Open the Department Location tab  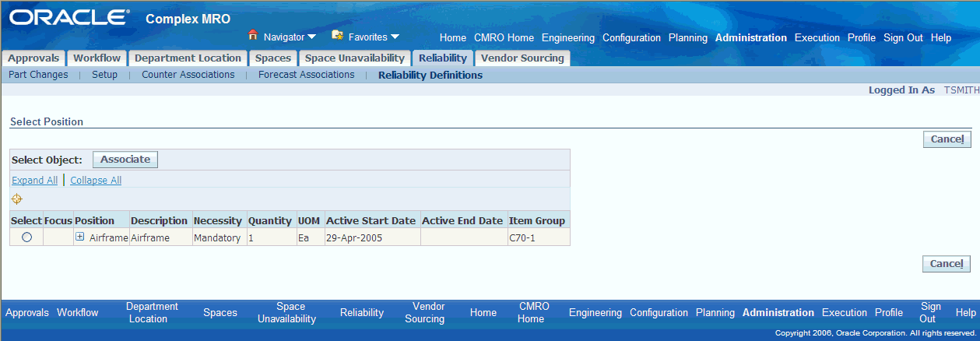(188, 58)
